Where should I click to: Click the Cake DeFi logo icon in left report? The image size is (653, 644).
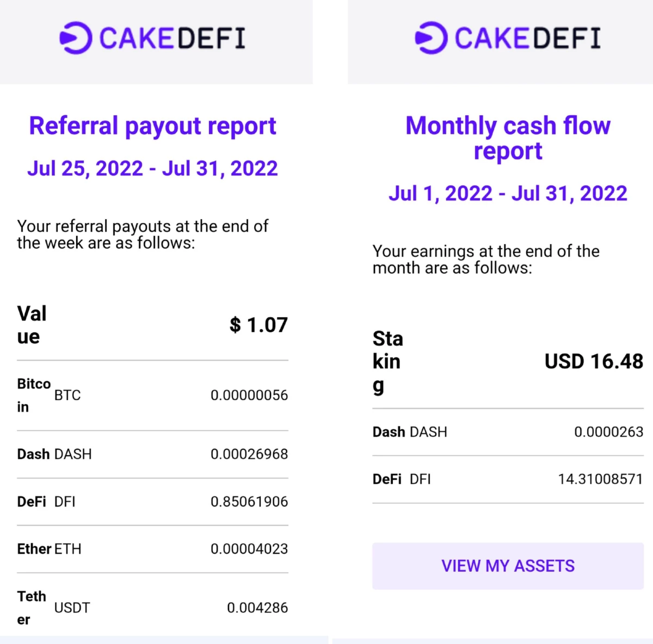click(76, 38)
